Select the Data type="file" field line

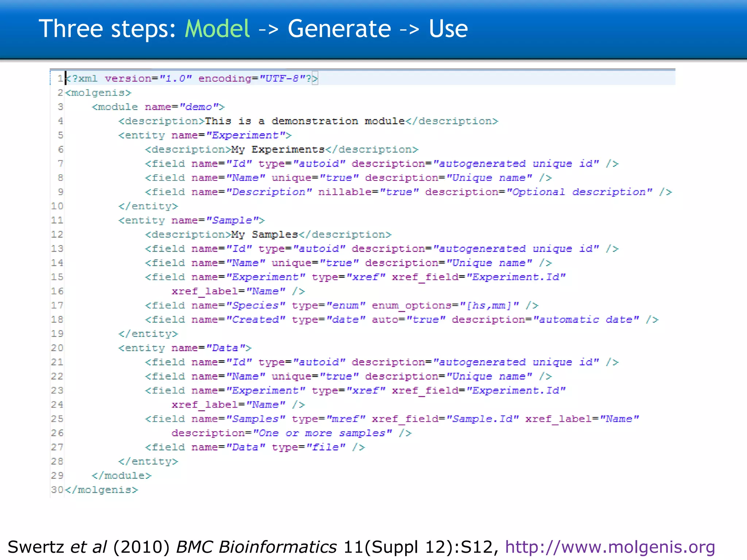pyautogui.click(x=255, y=447)
